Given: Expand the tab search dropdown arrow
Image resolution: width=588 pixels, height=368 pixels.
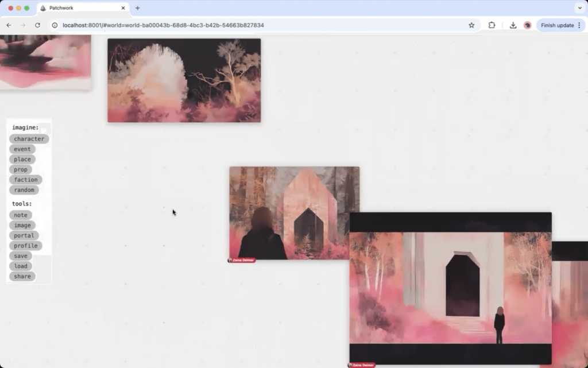Looking at the screenshot, I should tap(579, 8).
